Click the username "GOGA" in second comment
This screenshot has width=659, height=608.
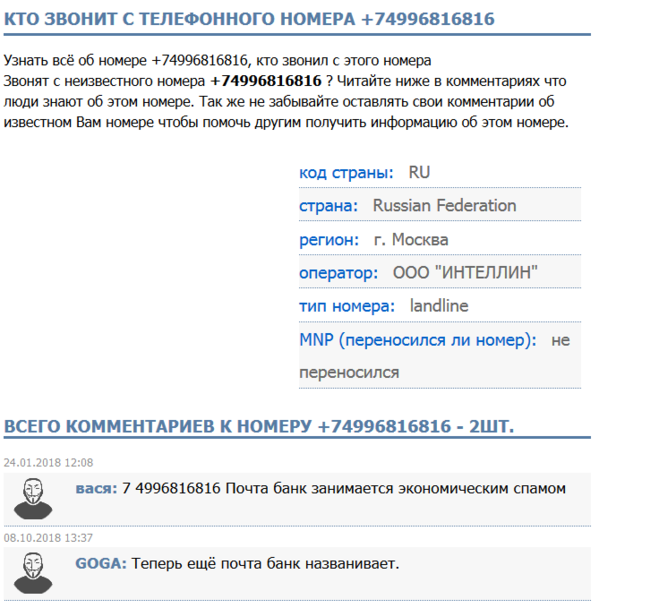click(x=100, y=564)
